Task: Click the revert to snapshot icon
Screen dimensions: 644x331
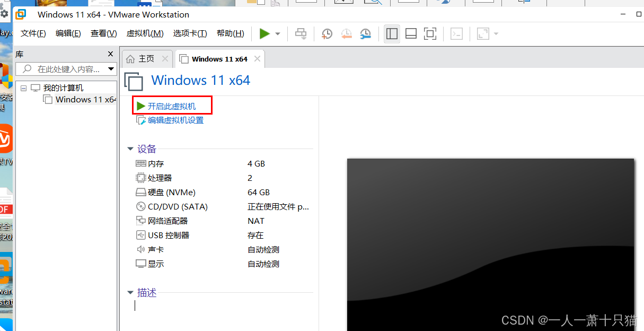Action: [346, 34]
